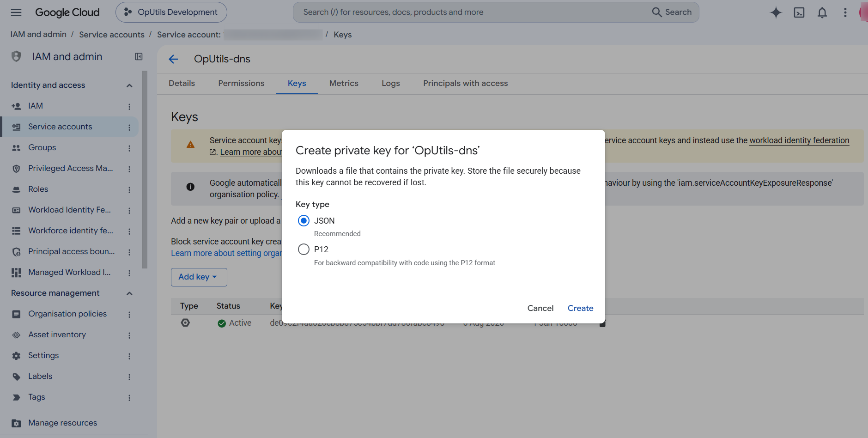
Task: Open the options menu for Asset inventory
Action: tap(129, 335)
